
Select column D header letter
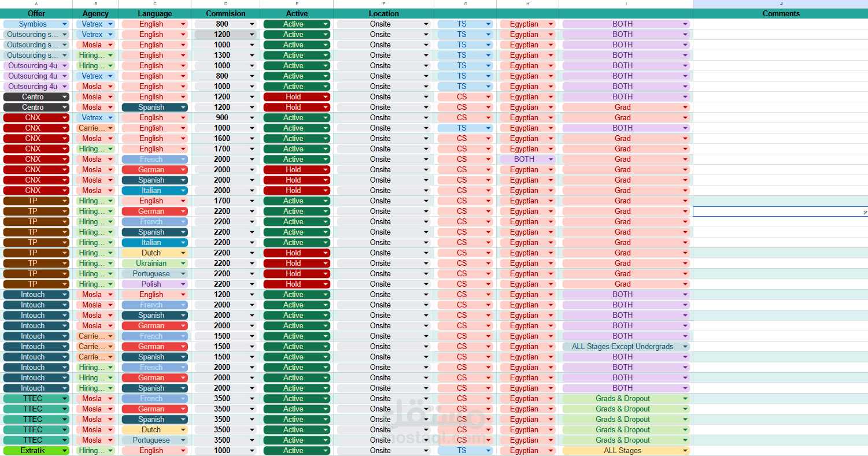pos(226,4)
